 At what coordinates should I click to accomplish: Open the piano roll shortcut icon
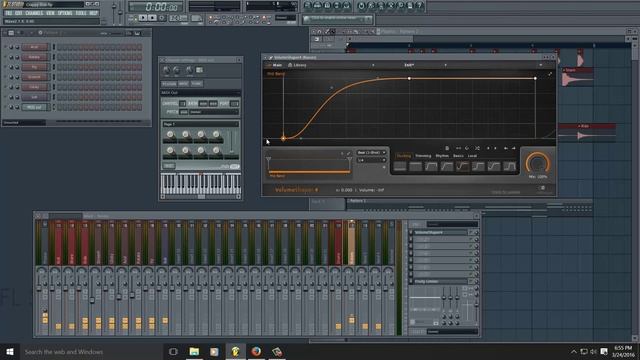click(x=327, y=6)
